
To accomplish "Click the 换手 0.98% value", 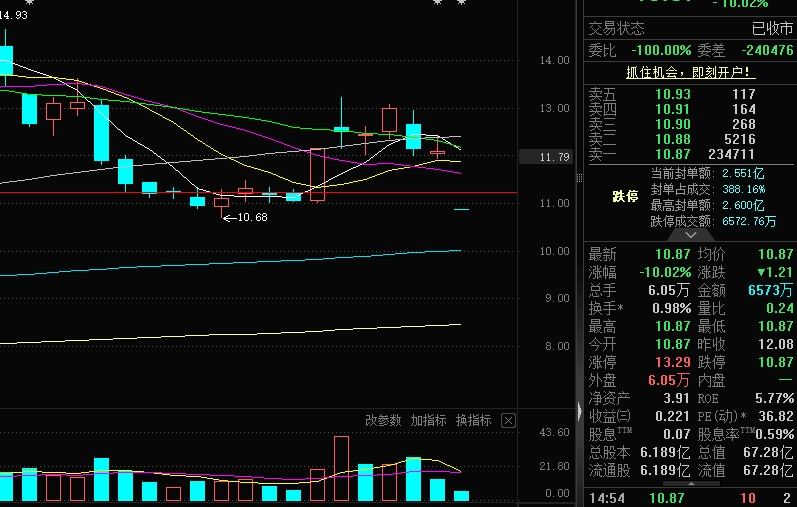I will click(x=671, y=308).
